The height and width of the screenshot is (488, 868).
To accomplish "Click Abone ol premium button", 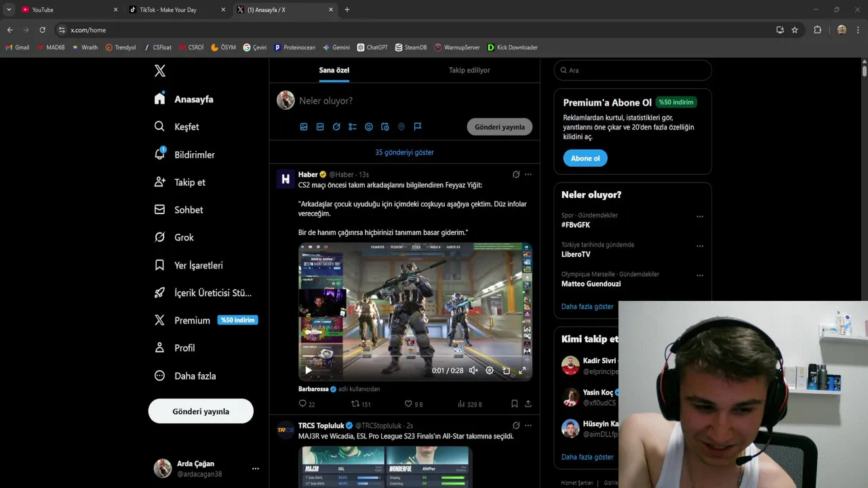I will pyautogui.click(x=585, y=158).
